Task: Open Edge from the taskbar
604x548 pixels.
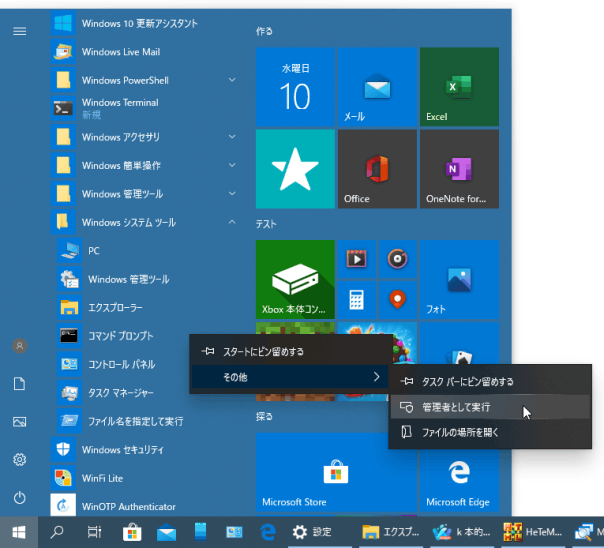Action: point(268,532)
